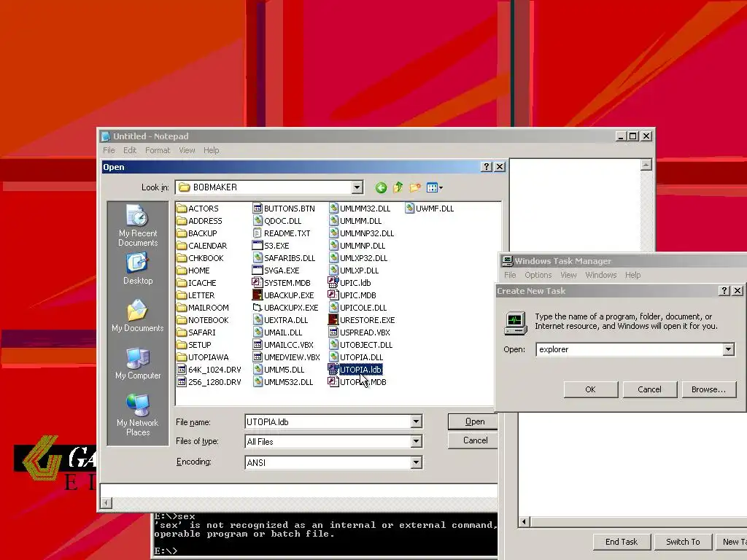Click Switch To in Task Manager
747x560 pixels.
[683, 542]
